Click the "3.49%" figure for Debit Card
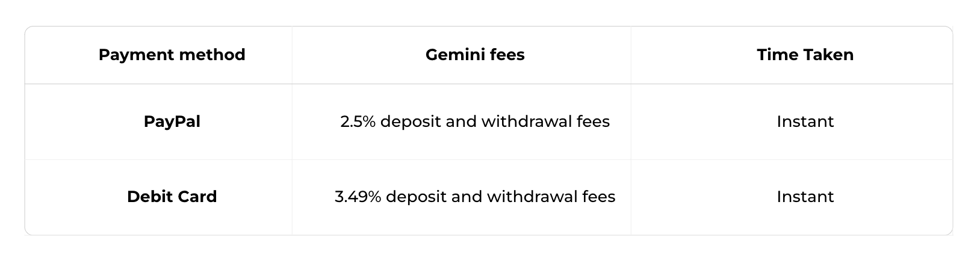The height and width of the screenshot is (267, 980). [358, 197]
